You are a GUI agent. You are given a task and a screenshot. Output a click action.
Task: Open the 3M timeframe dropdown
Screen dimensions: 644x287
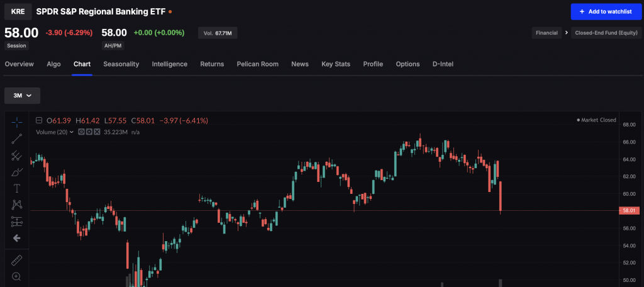pos(22,96)
